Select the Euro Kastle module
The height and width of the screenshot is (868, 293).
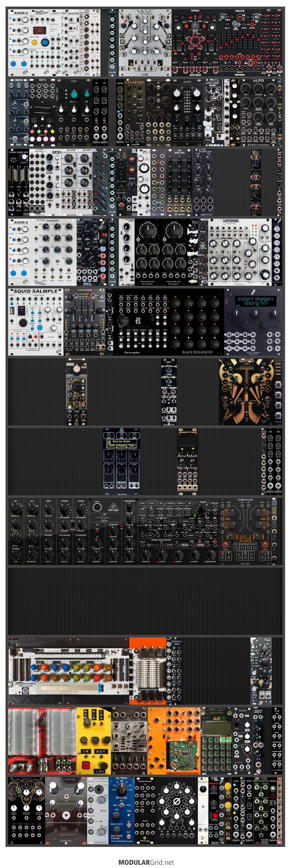158,112
